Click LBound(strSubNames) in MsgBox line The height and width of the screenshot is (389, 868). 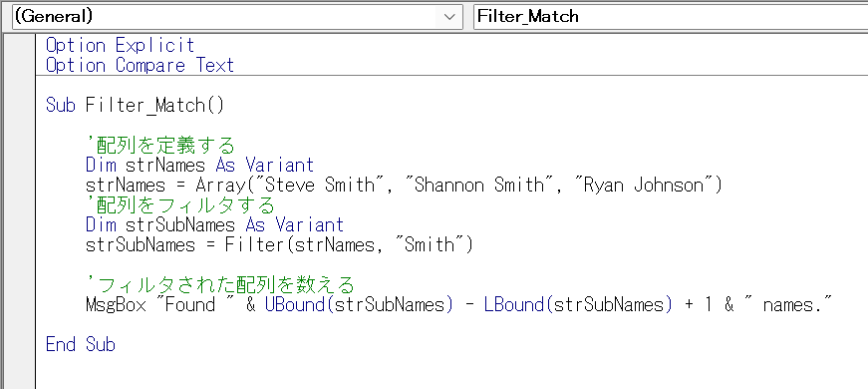pos(578,305)
